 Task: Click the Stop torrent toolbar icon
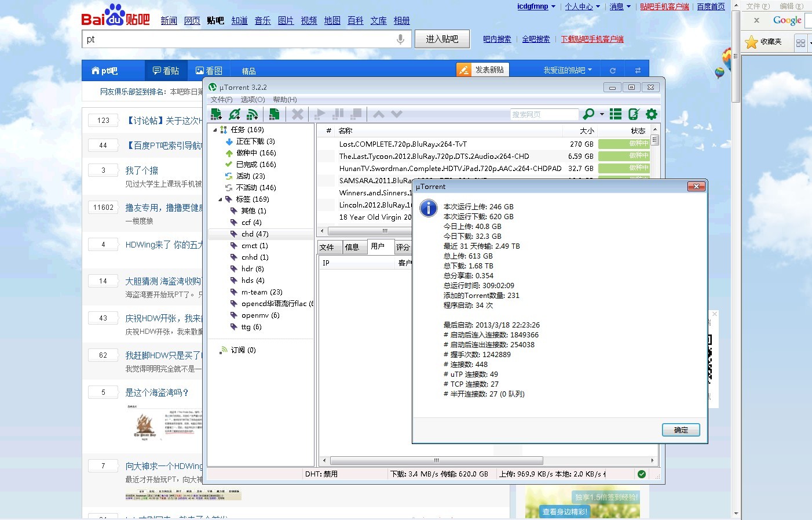[357, 114]
